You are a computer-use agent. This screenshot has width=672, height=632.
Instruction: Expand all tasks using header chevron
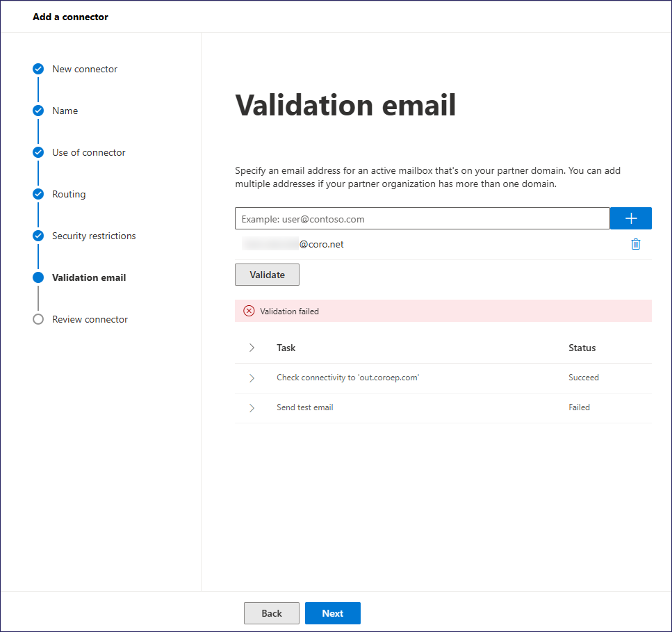252,348
